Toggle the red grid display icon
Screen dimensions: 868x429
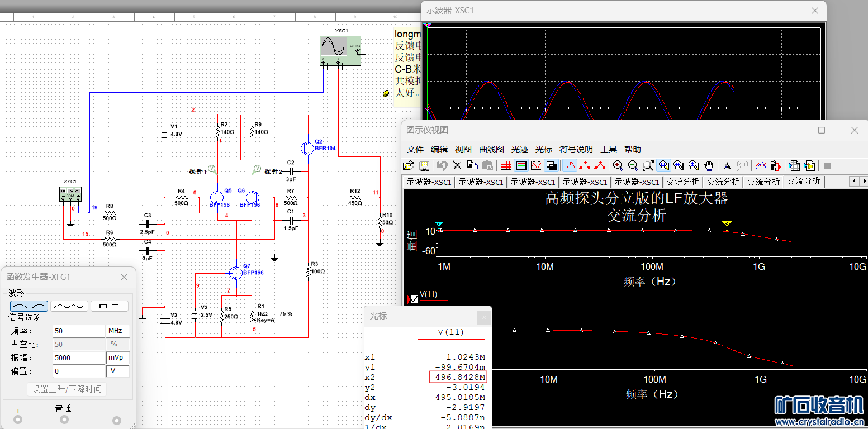coord(505,165)
